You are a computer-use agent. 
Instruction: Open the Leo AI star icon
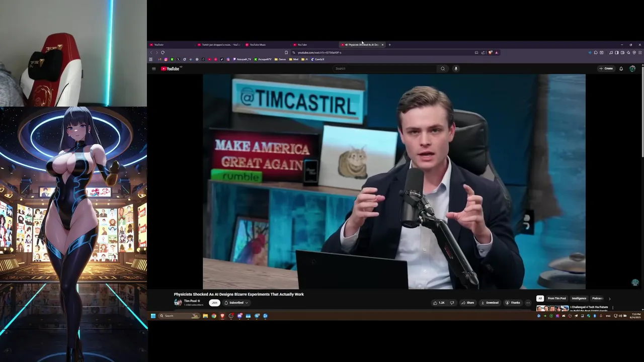click(628, 53)
